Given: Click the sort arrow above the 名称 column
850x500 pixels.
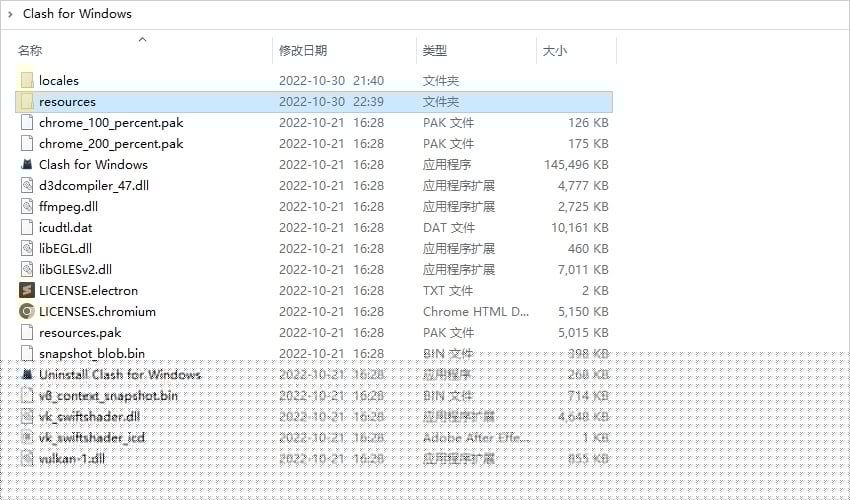Looking at the screenshot, I should (143, 40).
